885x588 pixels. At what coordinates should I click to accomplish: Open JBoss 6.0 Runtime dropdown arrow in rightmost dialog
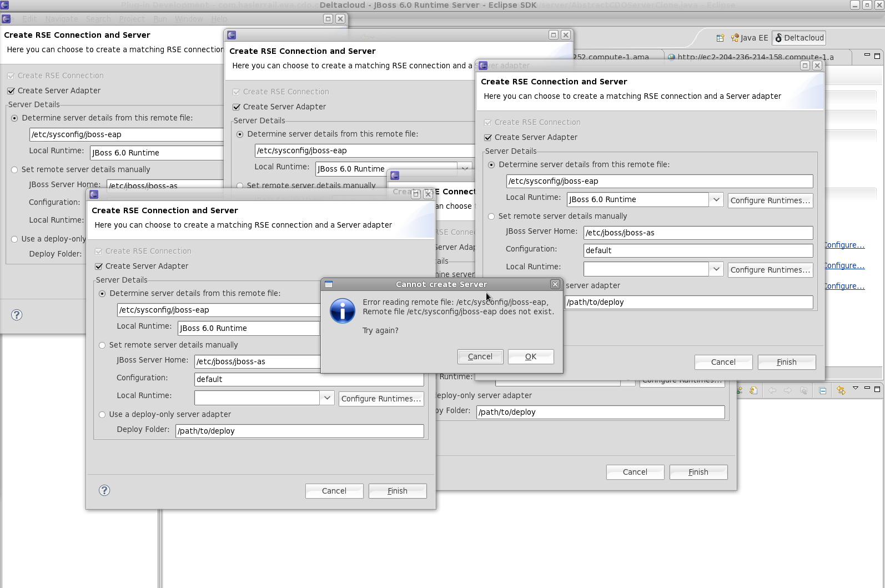(716, 199)
